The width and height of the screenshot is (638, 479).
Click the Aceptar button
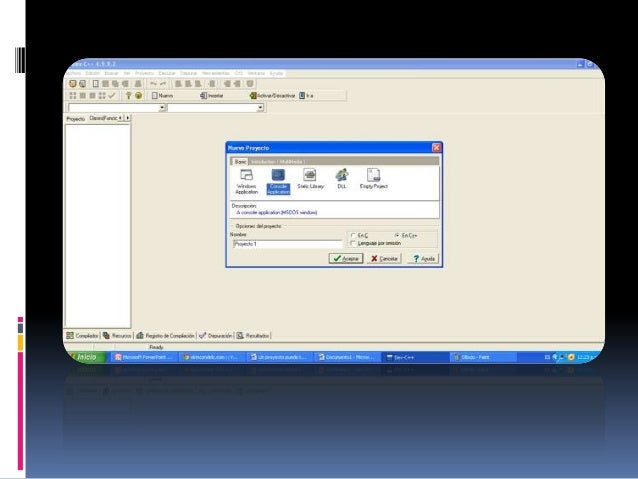click(346, 259)
